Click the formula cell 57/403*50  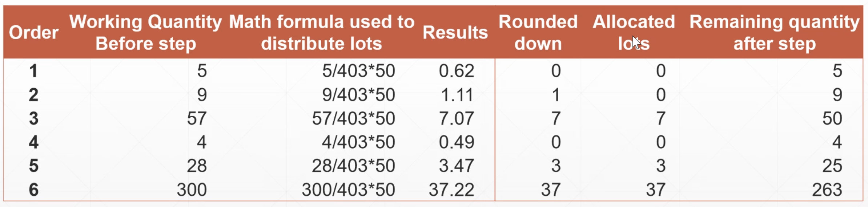[353, 118]
